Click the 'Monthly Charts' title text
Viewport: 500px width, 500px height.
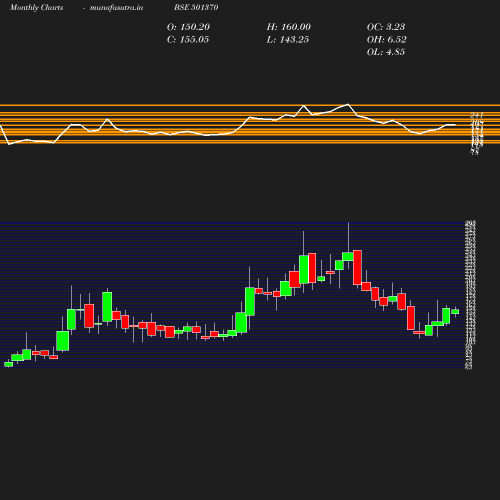pyautogui.click(x=36, y=7)
